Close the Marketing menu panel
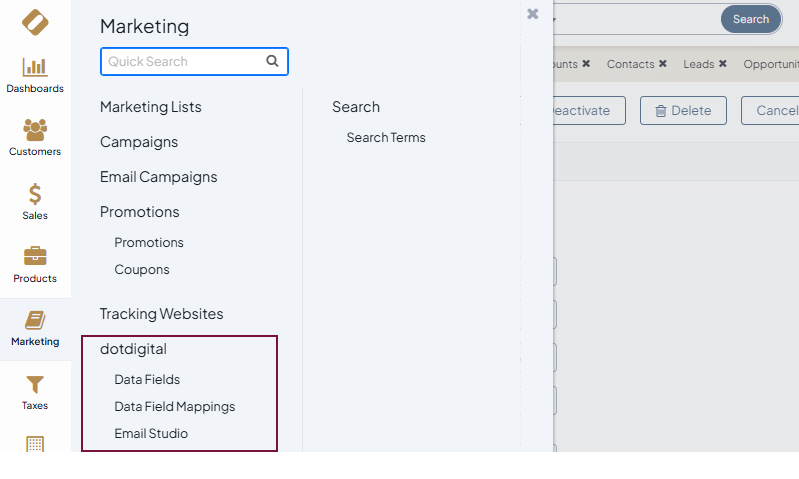The width and height of the screenshot is (799, 479). click(x=533, y=14)
